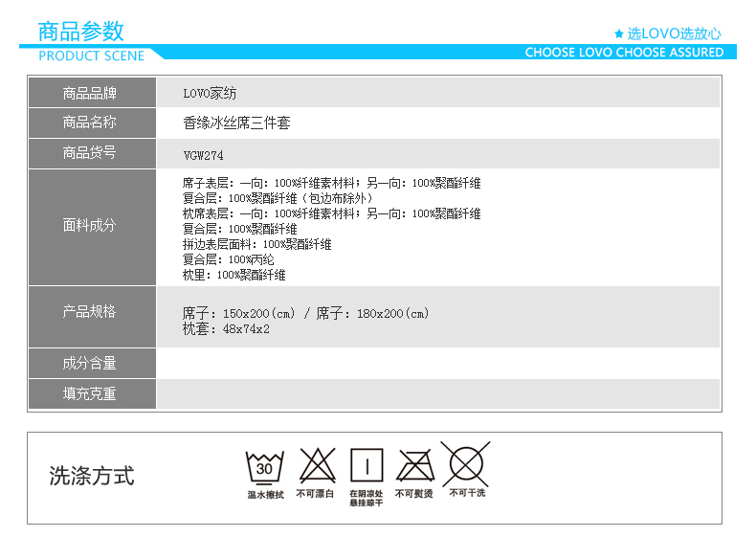The image size is (756, 537).
Task: Click the 包边布除外 composite layer line
Action: coord(278,198)
